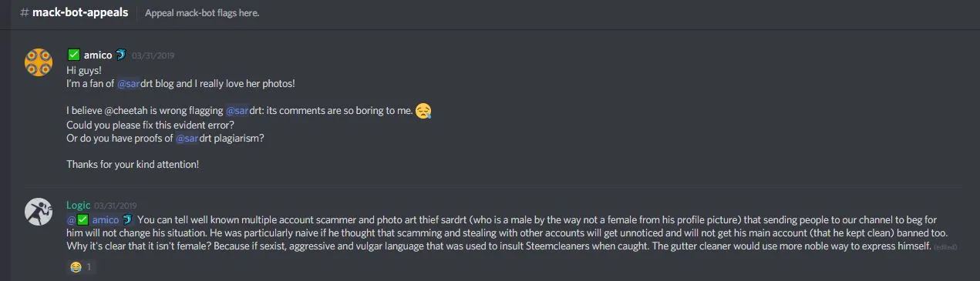Click the @sar mention in the plagiarism question
980x281 pixels.
[187, 139]
